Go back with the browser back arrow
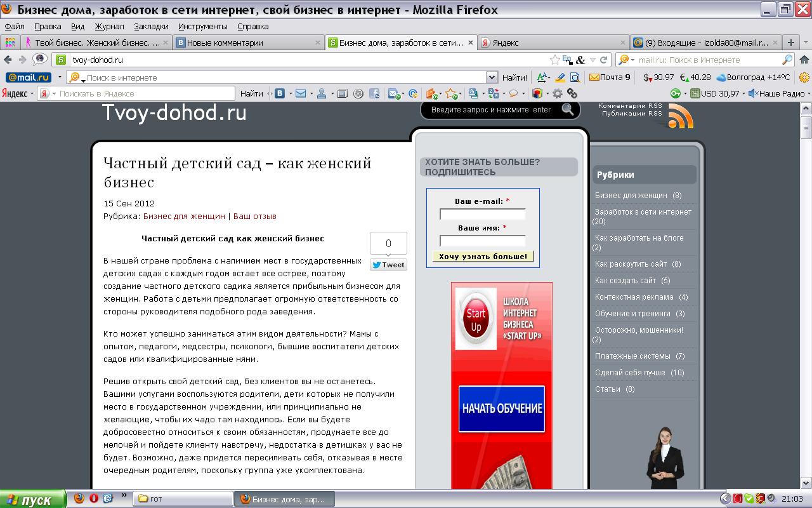This screenshot has height=508, width=812. [8, 60]
